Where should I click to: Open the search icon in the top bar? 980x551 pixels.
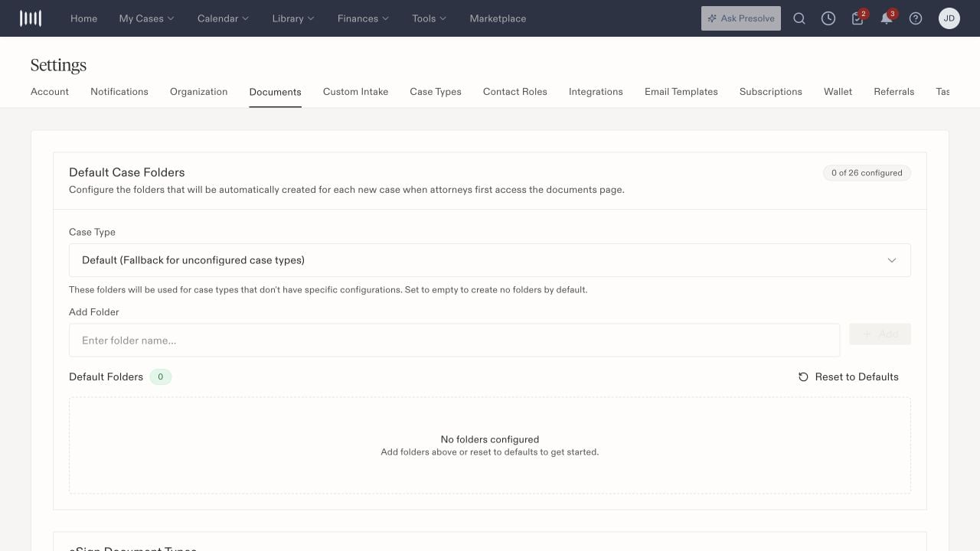799,18
